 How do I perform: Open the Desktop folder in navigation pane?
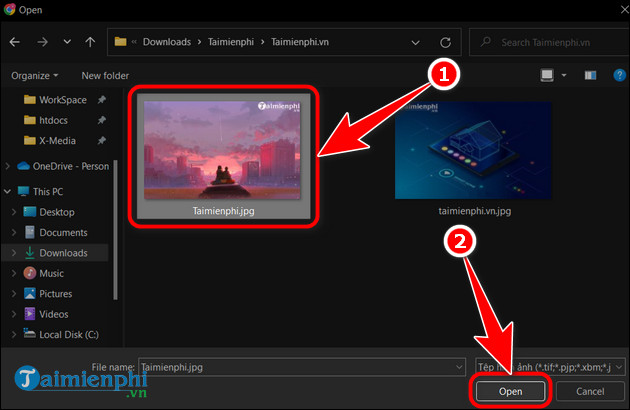(x=56, y=212)
